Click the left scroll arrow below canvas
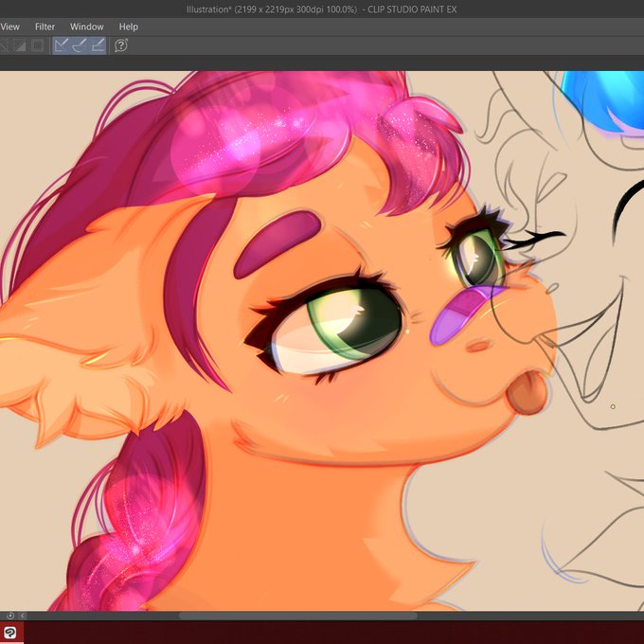This screenshot has width=644, height=644. tap(23, 616)
